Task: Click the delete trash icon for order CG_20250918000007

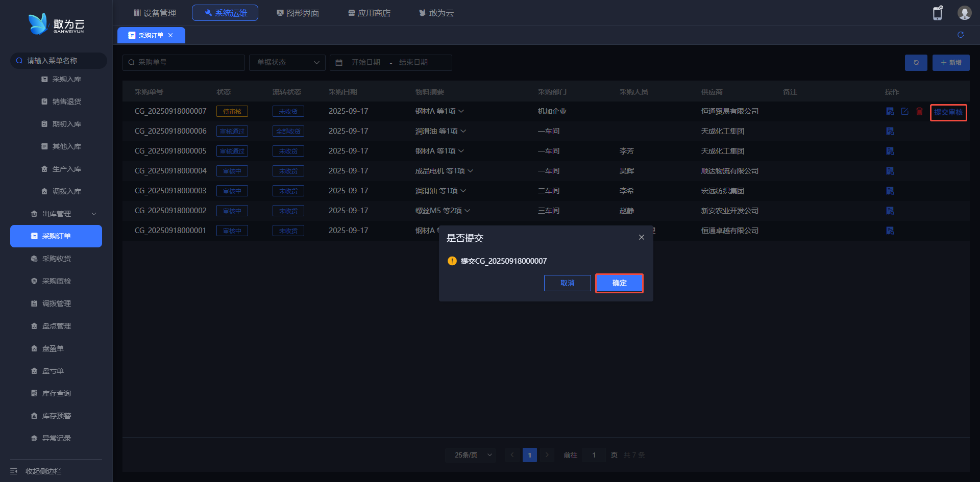Action: 919,111
